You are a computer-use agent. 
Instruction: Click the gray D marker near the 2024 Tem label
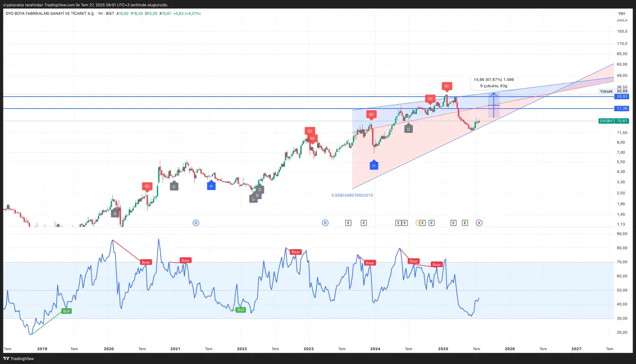pyautogui.click(x=408, y=129)
